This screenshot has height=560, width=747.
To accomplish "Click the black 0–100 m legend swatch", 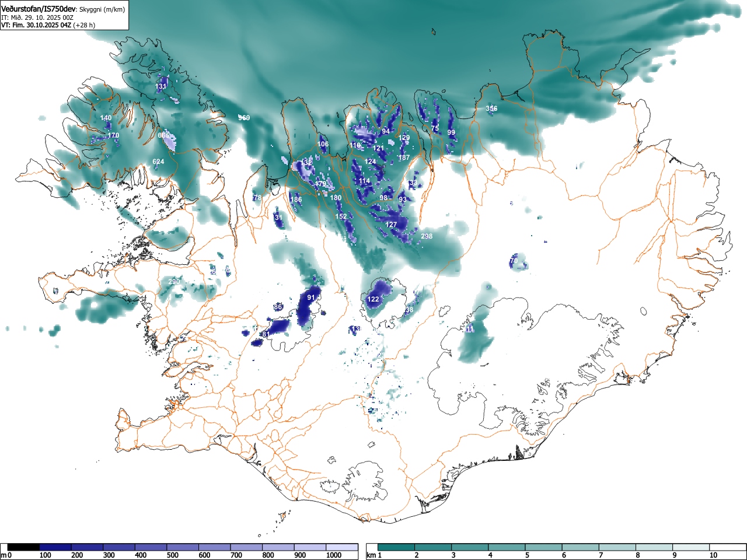I will (x=24, y=547).
